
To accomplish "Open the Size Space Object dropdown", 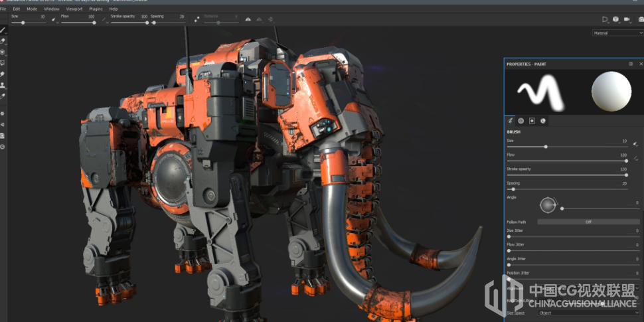I will pyautogui.click(x=588, y=313).
